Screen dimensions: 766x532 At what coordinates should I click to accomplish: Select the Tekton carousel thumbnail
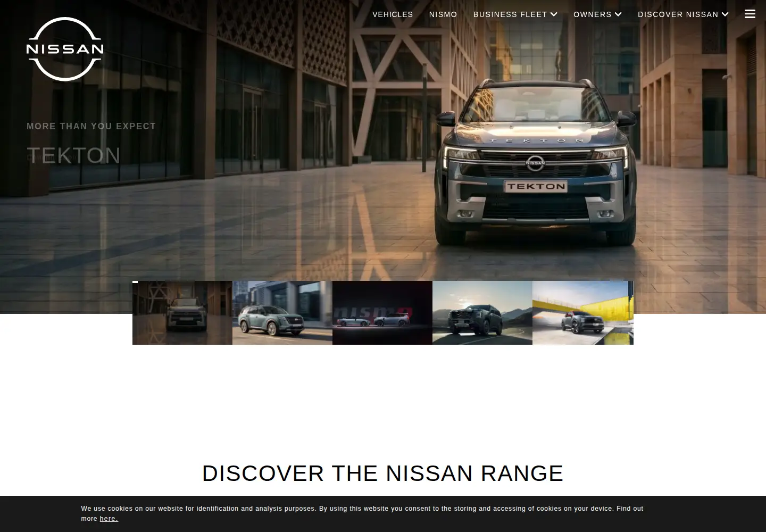point(182,313)
